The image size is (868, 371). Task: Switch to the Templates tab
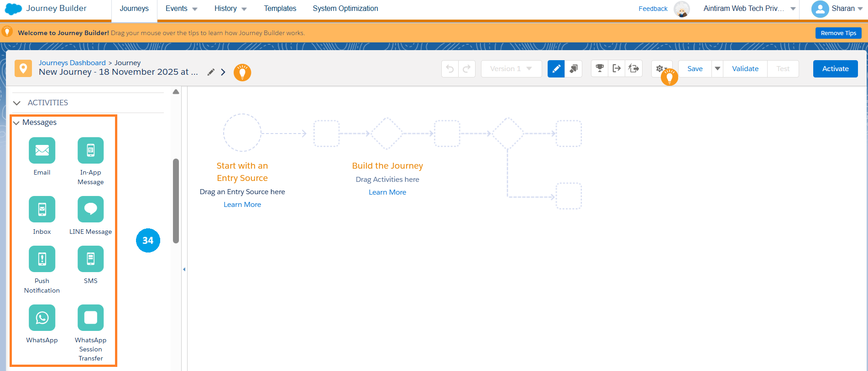click(280, 9)
